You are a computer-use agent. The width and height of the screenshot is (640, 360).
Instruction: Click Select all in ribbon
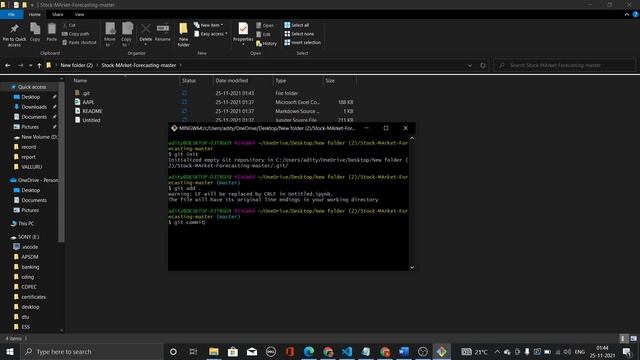pos(297,25)
